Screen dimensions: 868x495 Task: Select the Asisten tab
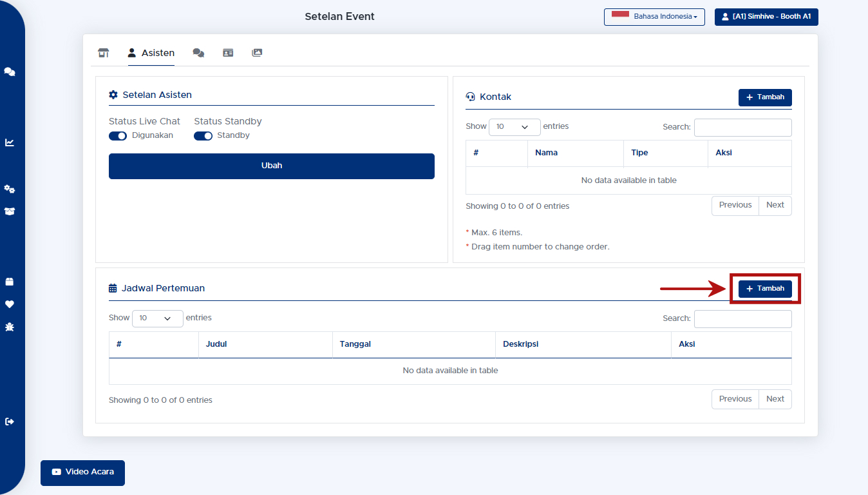pos(151,53)
